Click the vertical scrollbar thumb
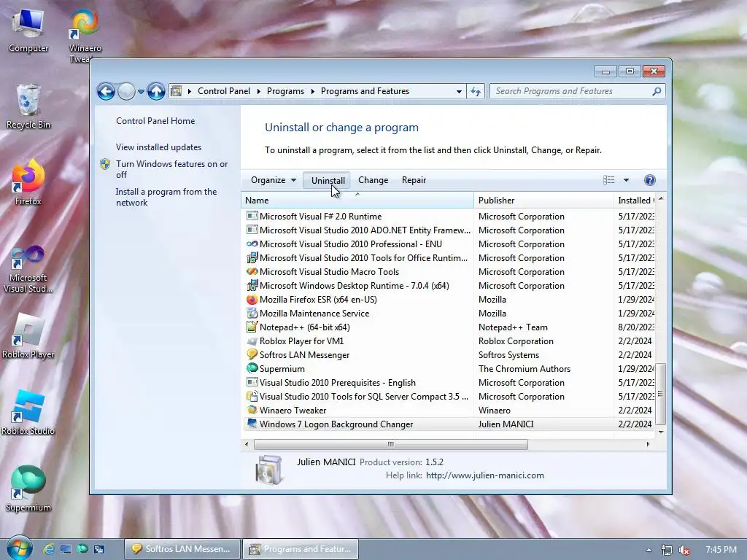 pos(660,393)
